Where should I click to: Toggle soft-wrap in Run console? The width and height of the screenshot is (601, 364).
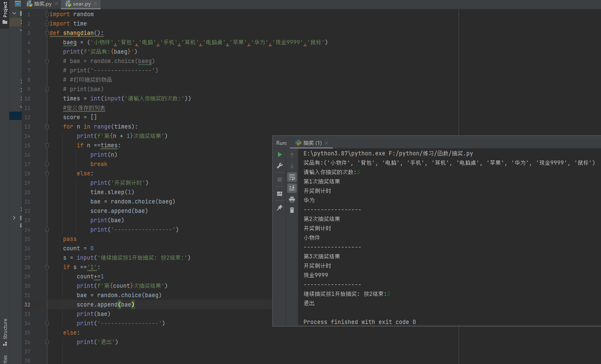292,177
